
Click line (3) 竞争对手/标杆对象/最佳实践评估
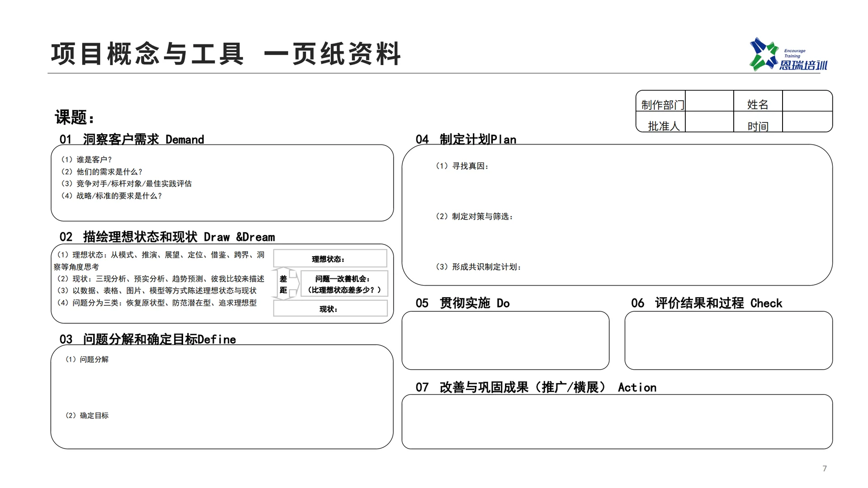pyautogui.click(x=126, y=183)
